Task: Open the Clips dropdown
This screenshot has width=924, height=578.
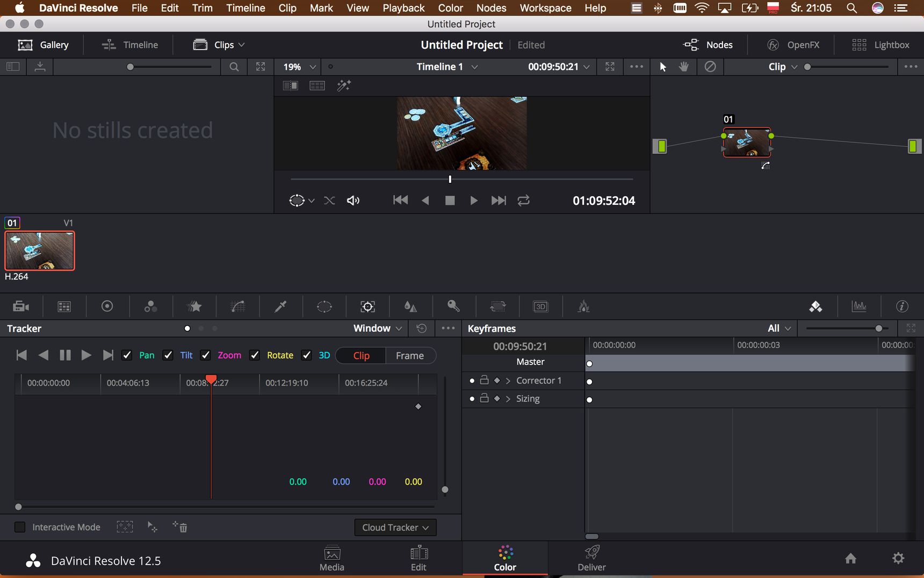Action: pos(219,45)
